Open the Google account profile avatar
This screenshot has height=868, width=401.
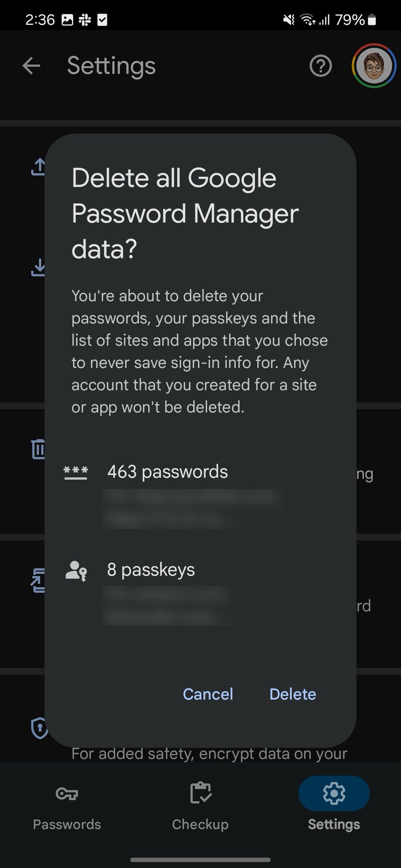tap(374, 66)
